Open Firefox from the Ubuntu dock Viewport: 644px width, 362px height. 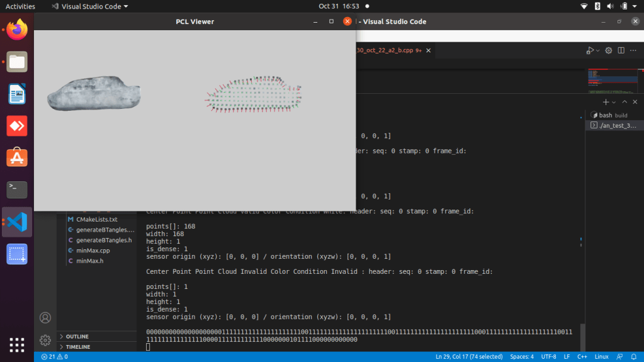pyautogui.click(x=17, y=29)
